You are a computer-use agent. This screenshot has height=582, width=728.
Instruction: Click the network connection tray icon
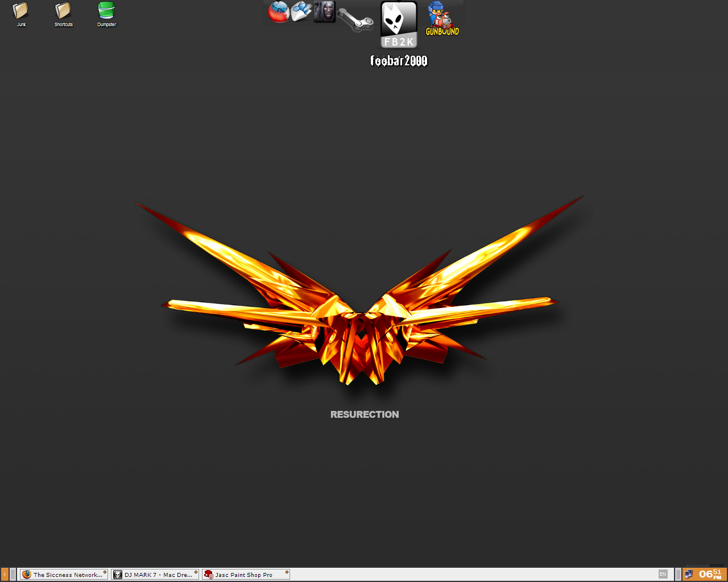coord(689,575)
